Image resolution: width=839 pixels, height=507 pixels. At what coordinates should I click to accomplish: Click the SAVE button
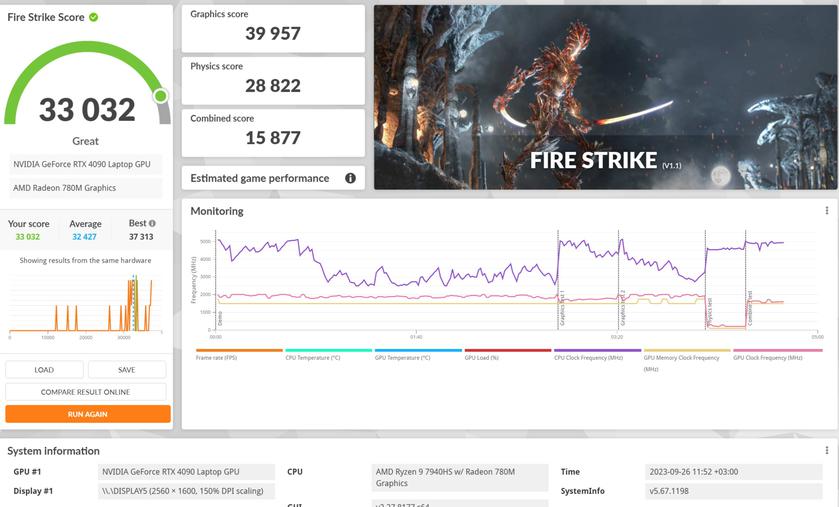126,369
